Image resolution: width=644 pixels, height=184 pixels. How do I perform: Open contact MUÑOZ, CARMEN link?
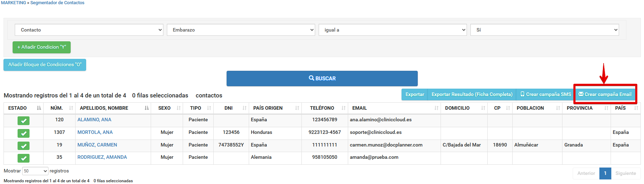coord(97,145)
